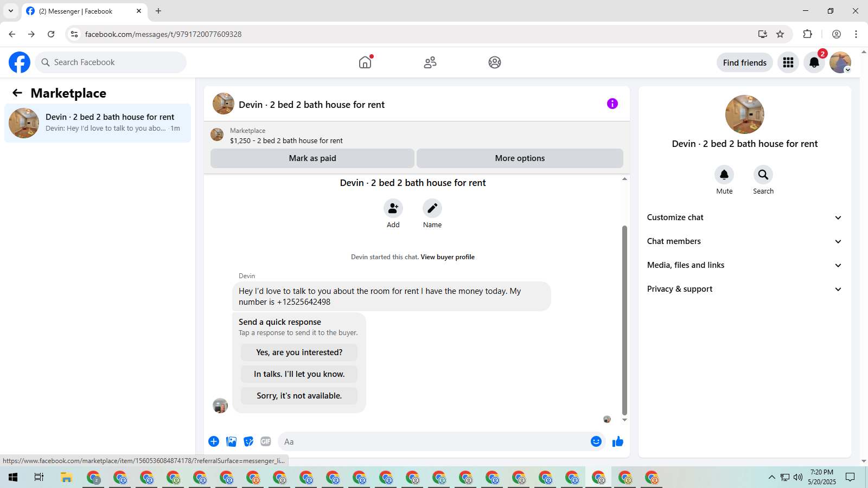This screenshot has width=868, height=488.
Task: Open the Friends icon in top navigation
Action: (x=430, y=62)
